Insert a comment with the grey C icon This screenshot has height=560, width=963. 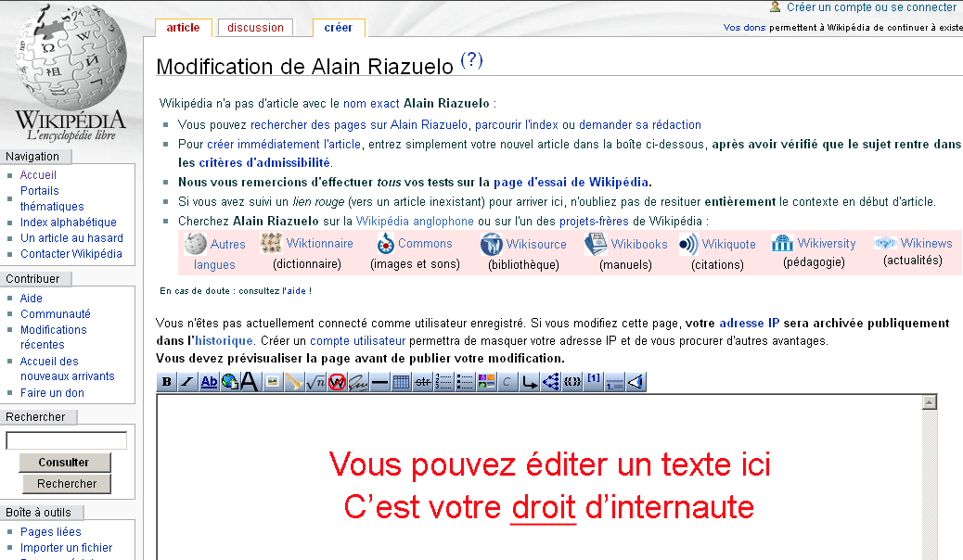(x=507, y=382)
